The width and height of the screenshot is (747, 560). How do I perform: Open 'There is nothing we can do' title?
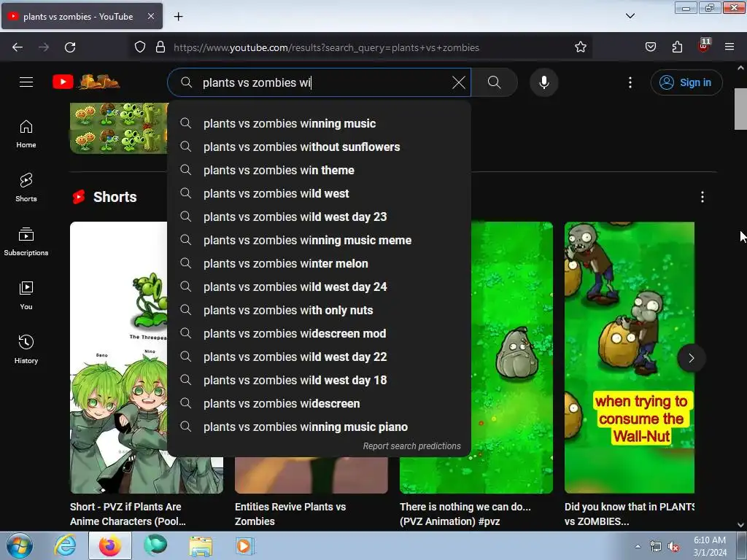coord(465,514)
